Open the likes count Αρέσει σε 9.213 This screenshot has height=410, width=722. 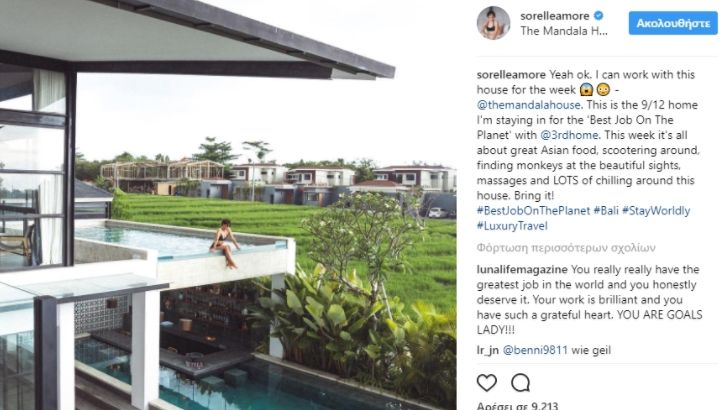pos(517,405)
